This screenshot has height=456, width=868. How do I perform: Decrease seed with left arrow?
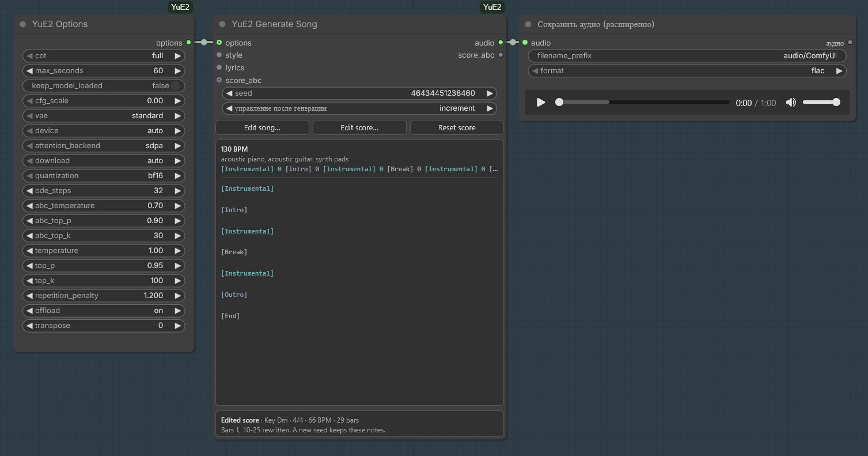click(229, 93)
